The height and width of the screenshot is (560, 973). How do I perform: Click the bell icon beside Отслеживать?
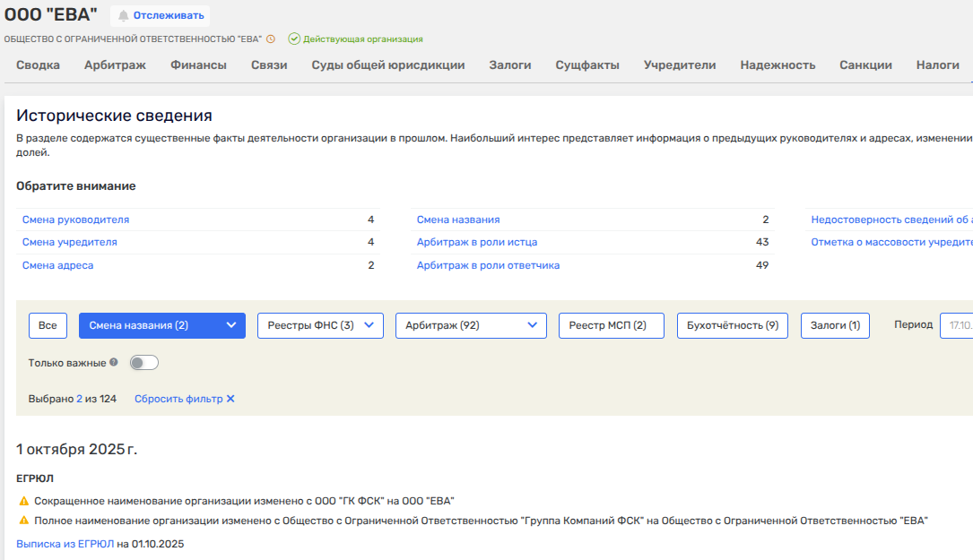pos(124,16)
